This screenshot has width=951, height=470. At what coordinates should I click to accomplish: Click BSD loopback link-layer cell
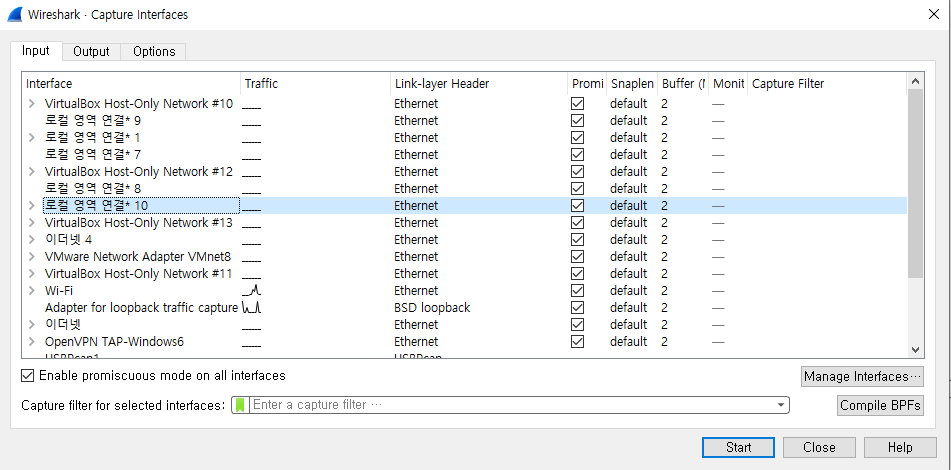[x=432, y=307]
